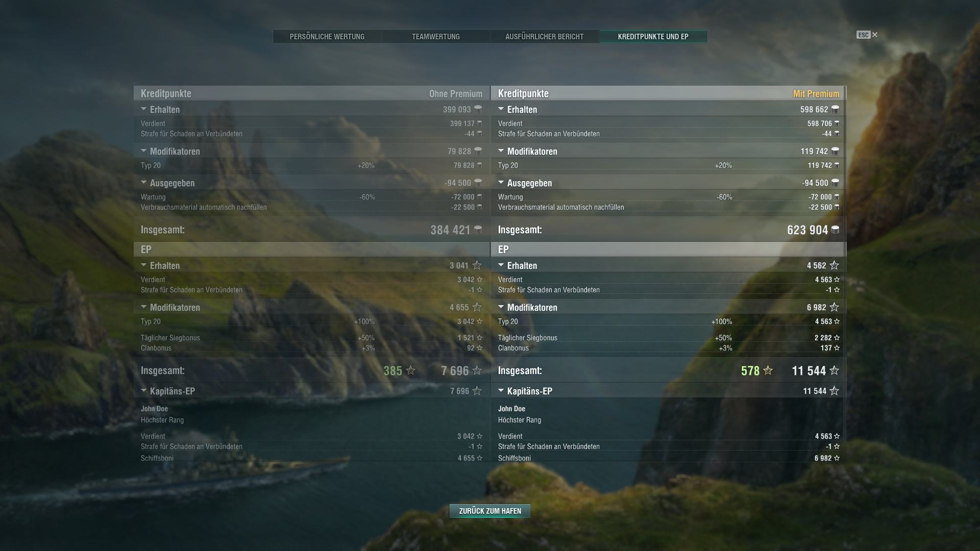Click star beside 2 282 Täglicher Siegbonus
The width and height of the screenshot is (980, 551).
tap(837, 338)
